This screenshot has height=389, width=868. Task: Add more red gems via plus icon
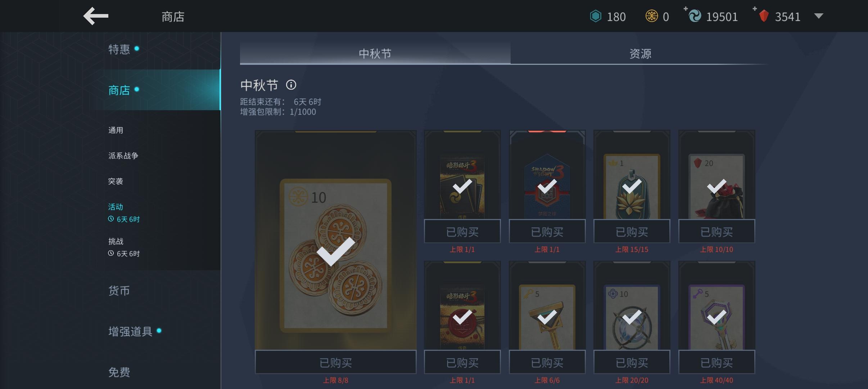click(755, 9)
